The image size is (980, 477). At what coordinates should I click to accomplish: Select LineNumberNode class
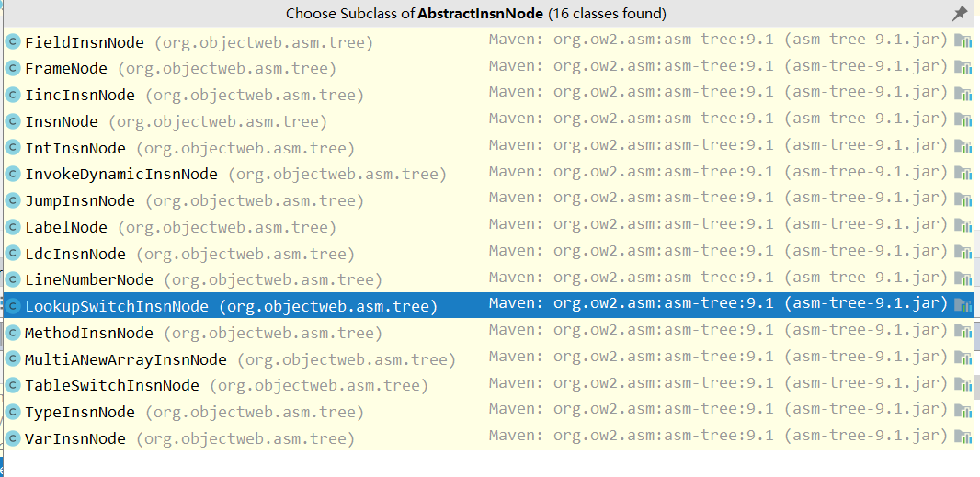tap(89, 280)
